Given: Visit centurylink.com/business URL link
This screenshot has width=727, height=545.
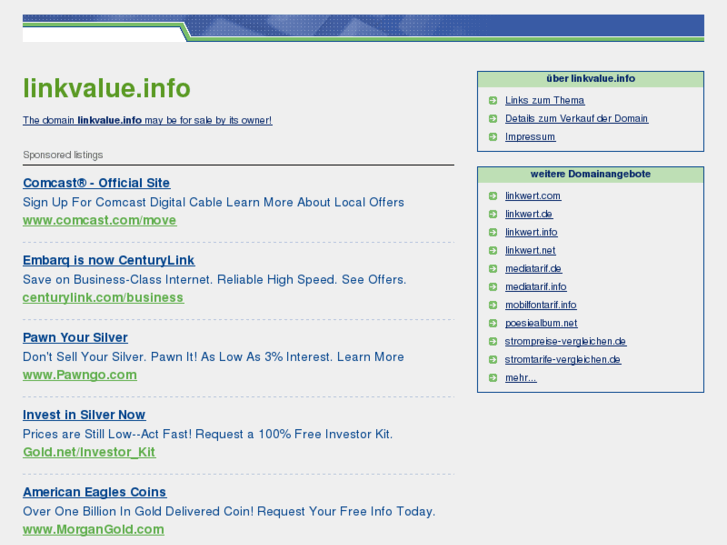Looking at the screenshot, I should point(103,297).
